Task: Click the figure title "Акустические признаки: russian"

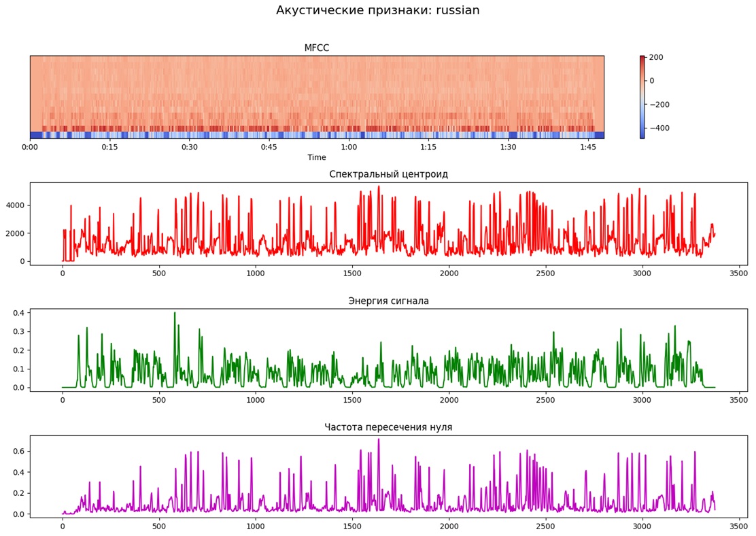Action: [x=377, y=10]
